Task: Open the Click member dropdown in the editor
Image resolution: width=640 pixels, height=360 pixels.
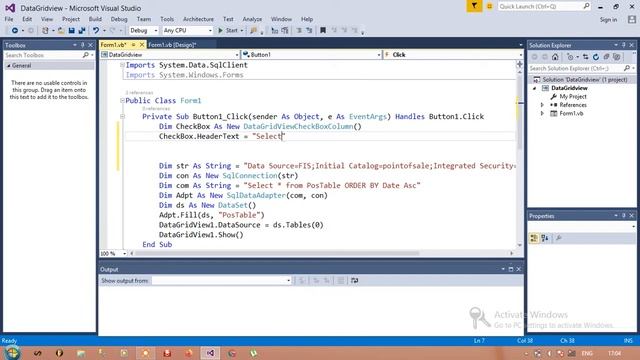Action: coord(453,55)
